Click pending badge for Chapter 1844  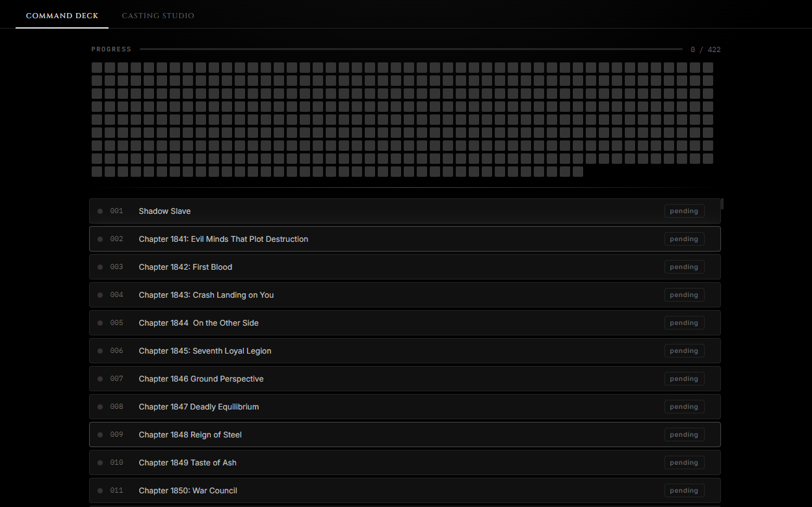(x=684, y=323)
